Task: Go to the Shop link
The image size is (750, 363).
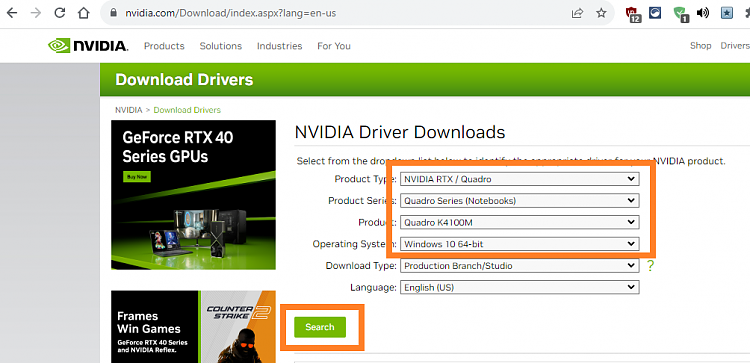Action: pyautogui.click(x=700, y=46)
